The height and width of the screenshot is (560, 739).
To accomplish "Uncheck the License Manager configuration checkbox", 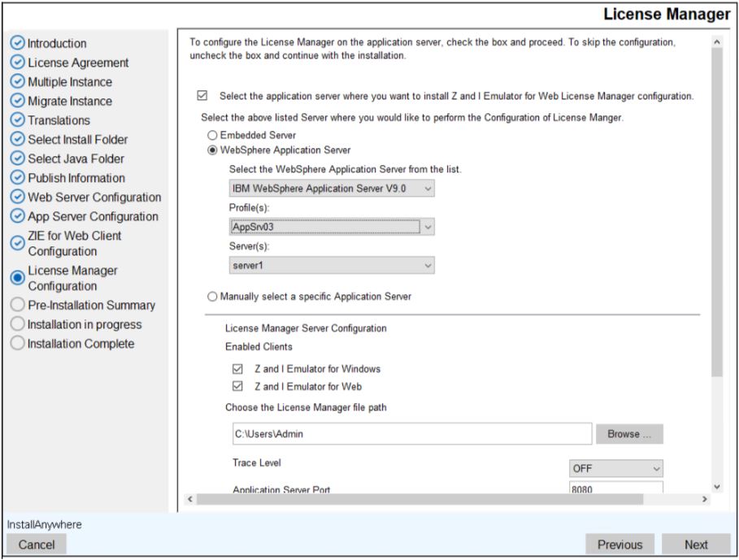I will [202, 96].
